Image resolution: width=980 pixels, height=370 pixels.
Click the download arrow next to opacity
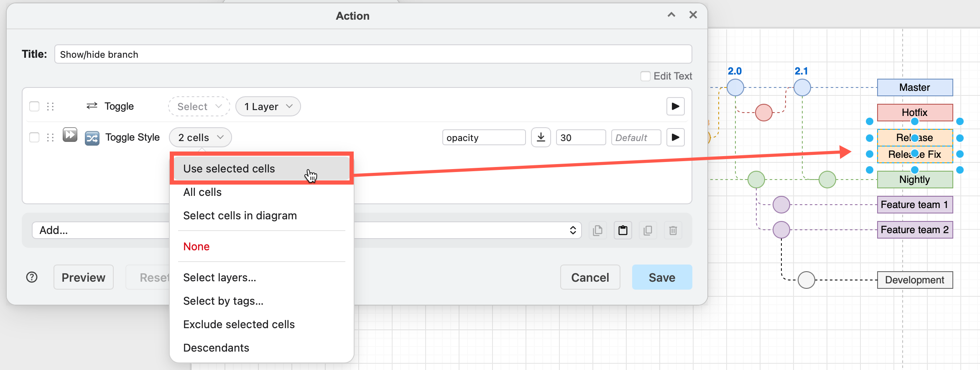pyautogui.click(x=541, y=137)
